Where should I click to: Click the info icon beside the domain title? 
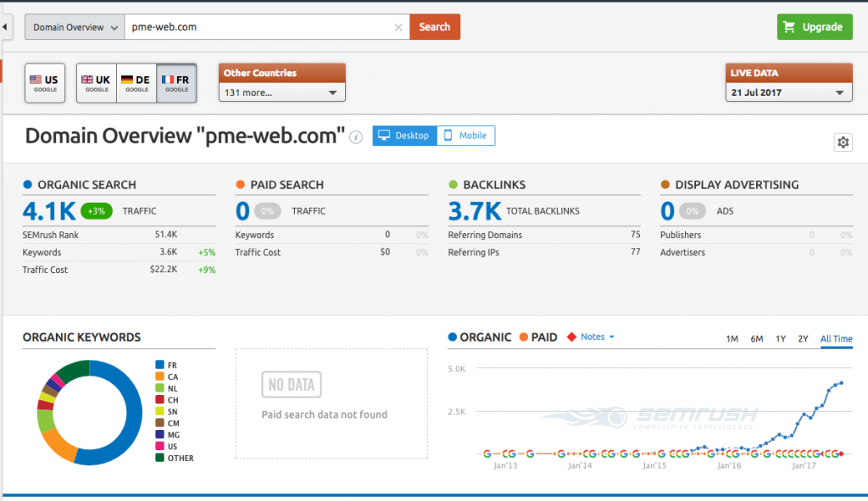coord(356,137)
